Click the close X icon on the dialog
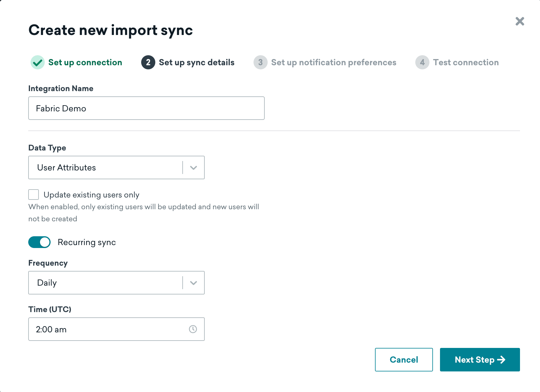Viewport: 540px width, 392px height. point(519,21)
